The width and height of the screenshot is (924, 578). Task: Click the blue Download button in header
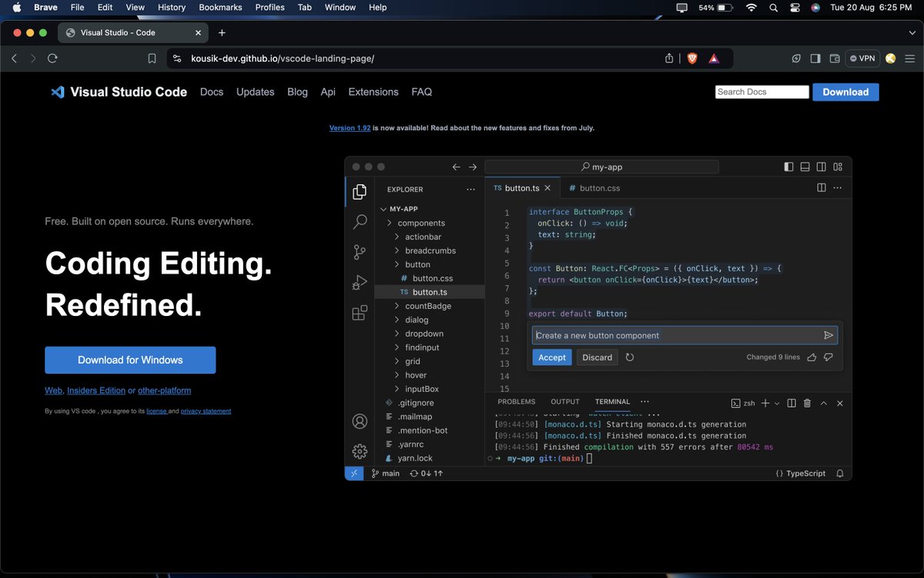pyautogui.click(x=845, y=92)
